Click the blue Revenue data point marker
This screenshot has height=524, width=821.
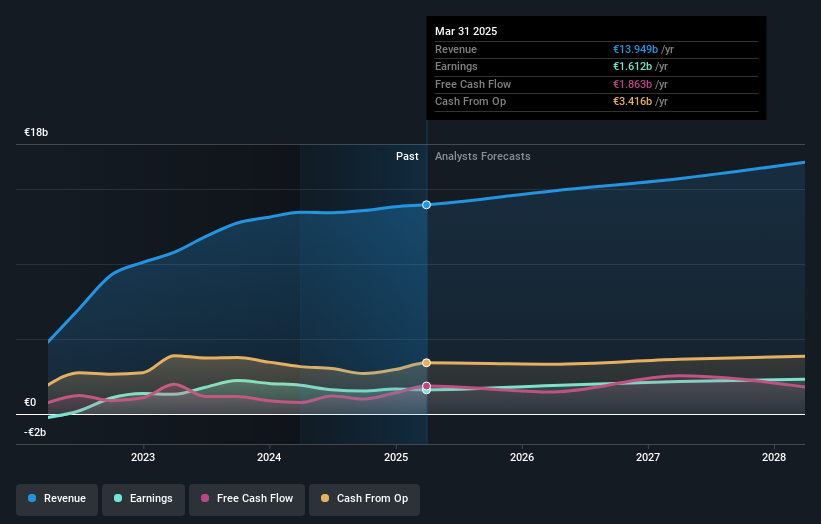coord(427,205)
